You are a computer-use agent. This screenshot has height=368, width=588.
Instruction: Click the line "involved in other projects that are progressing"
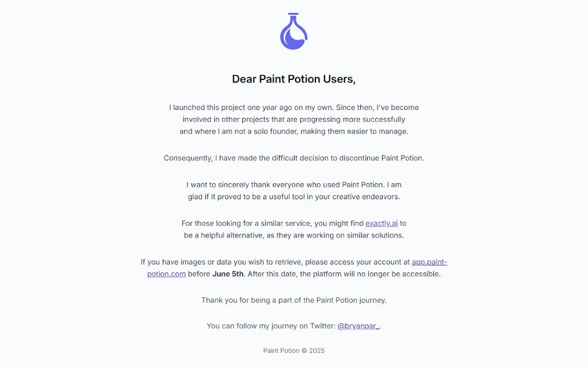click(x=294, y=119)
